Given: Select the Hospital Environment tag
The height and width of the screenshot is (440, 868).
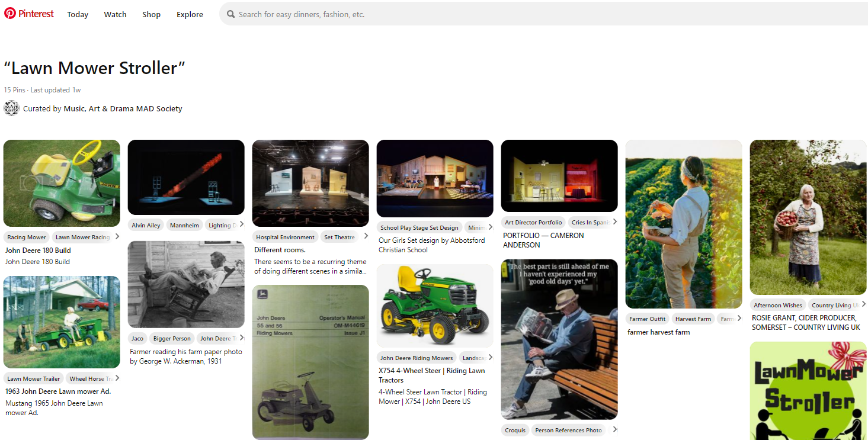Looking at the screenshot, I should [285, 237].
